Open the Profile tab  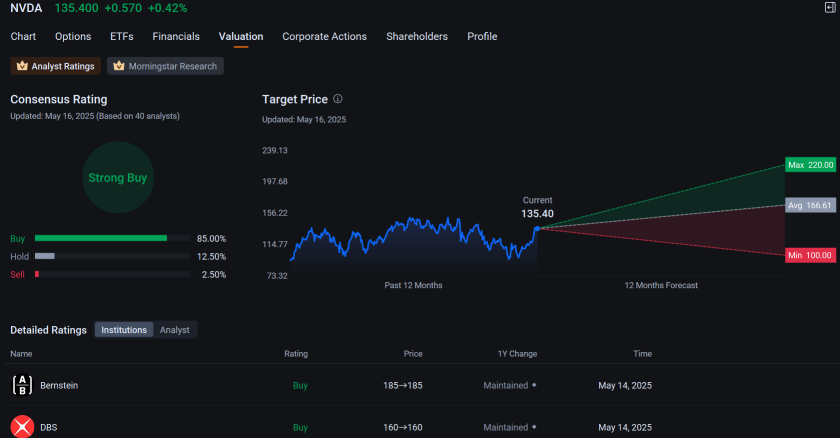click(482, 36)
